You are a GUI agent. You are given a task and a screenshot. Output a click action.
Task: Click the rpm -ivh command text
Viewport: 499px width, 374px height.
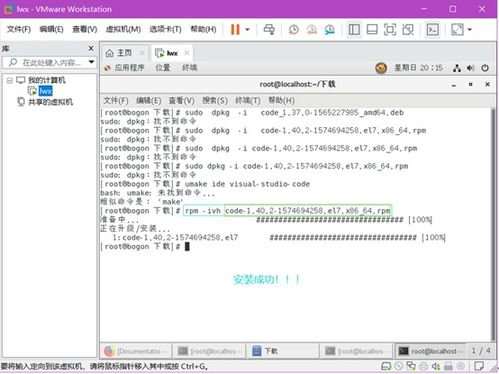(203, 211)
